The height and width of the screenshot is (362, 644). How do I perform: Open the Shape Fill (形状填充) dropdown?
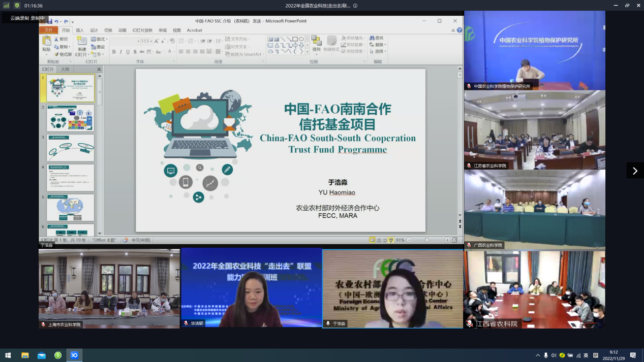tap(353, 38)
